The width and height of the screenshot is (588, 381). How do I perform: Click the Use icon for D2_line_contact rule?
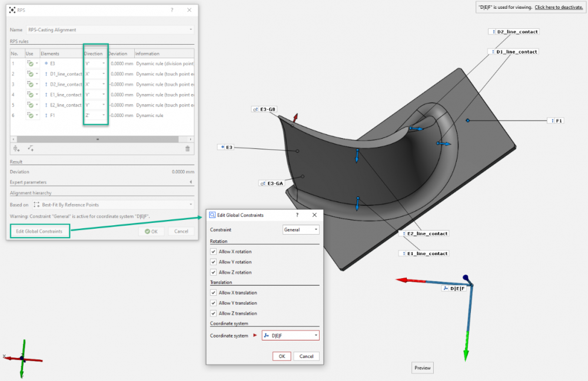pos(29,84)
